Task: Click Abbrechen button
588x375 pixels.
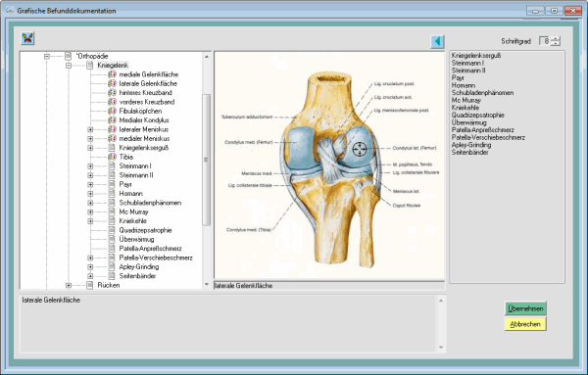Action: (x=525, y=324)
